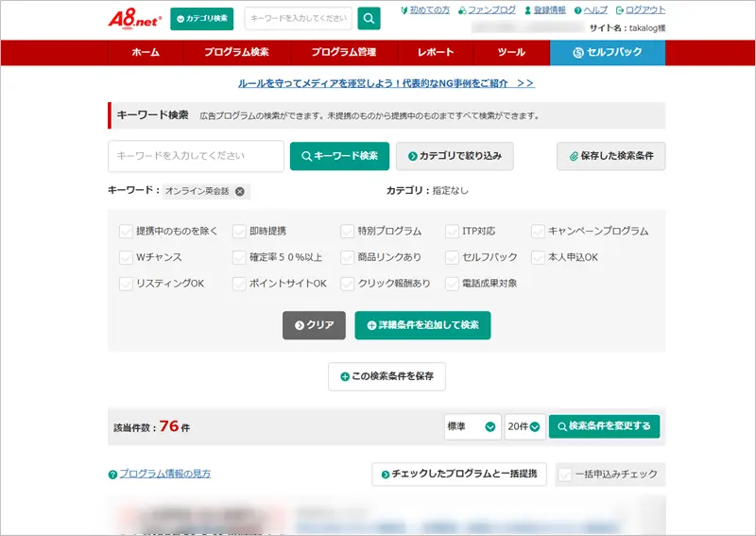Open the プログラム検索 menu
Viewport: 756px width, 536px height.
(x=235, y=53)
